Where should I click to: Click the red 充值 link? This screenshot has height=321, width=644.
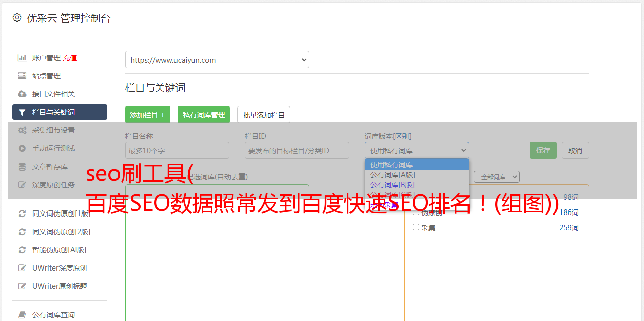point(70,58)
